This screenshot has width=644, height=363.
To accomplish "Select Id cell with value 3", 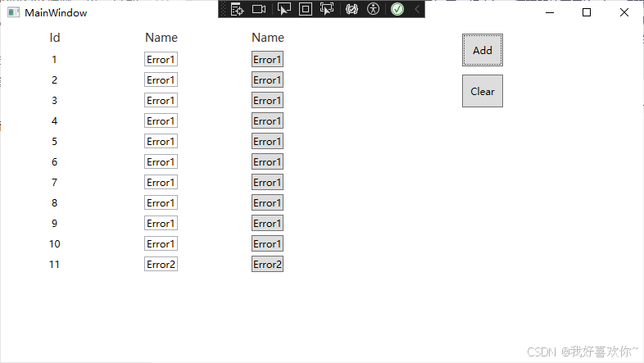I will coord(54,101).
